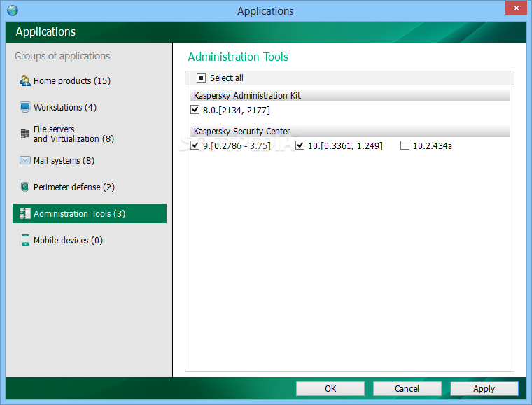This screenshot has height=405, width=532.
Task: Click the Mail systems envelope icon
Action: [x=25, y=160]
